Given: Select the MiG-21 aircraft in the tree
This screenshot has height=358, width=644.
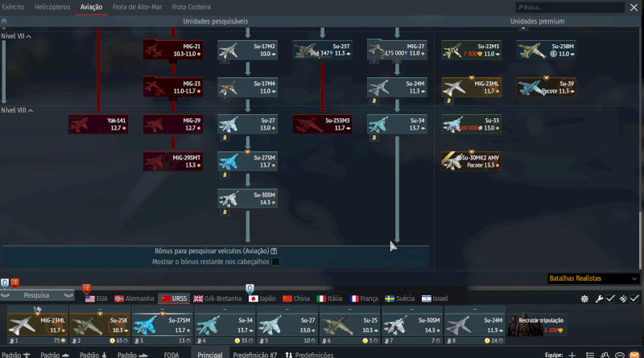Looking at the screenshot, I should 173,50.
